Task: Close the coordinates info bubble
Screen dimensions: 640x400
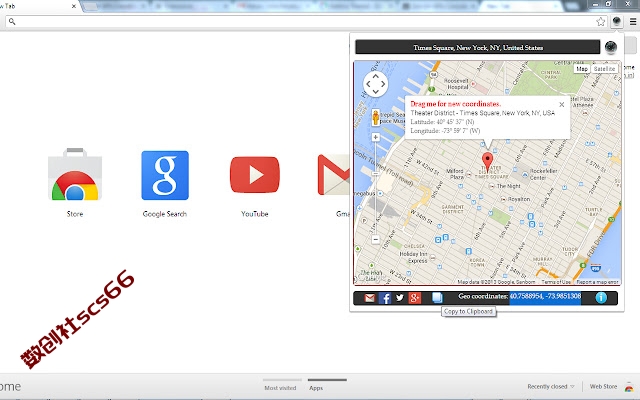Action: (562, 105)
